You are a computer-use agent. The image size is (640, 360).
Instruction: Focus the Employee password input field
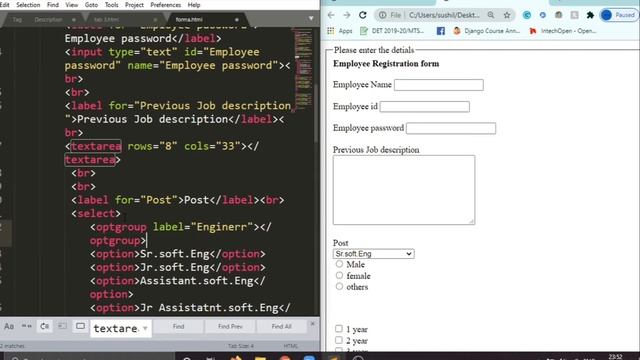click(x=451, y=128)
